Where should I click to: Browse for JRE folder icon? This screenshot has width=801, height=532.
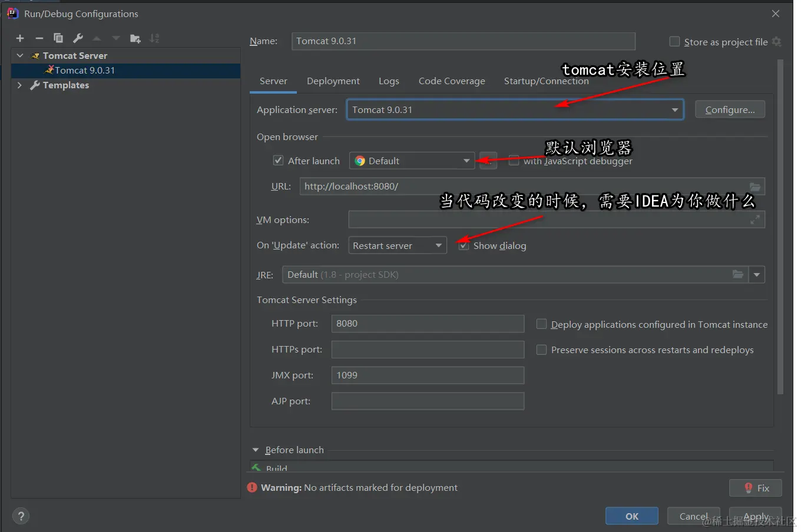pyautogui.click(x=737, y=274)
